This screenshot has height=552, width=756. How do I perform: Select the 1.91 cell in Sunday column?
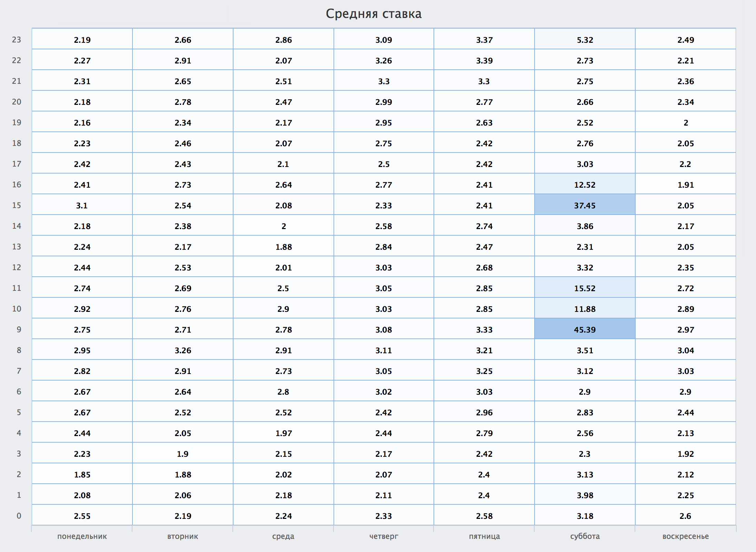[x=686, y=184]
